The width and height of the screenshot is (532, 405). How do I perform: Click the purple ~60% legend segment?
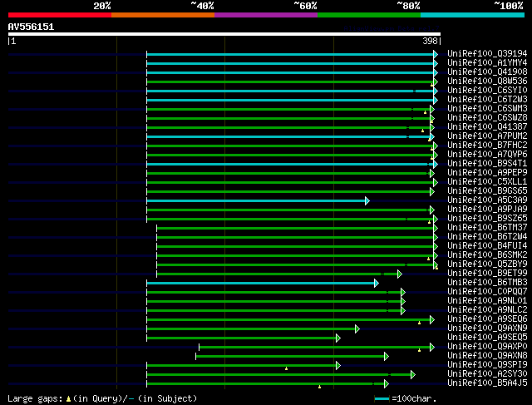click(x=266, y=15)
